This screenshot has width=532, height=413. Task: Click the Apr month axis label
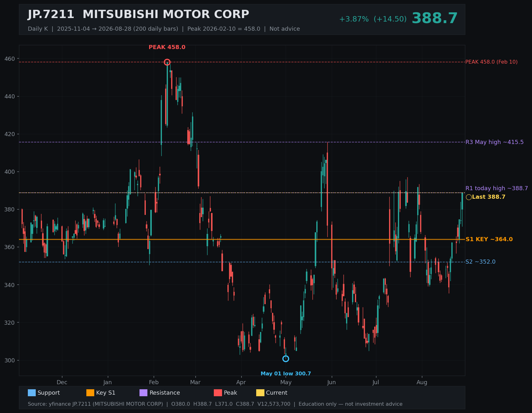241,382
